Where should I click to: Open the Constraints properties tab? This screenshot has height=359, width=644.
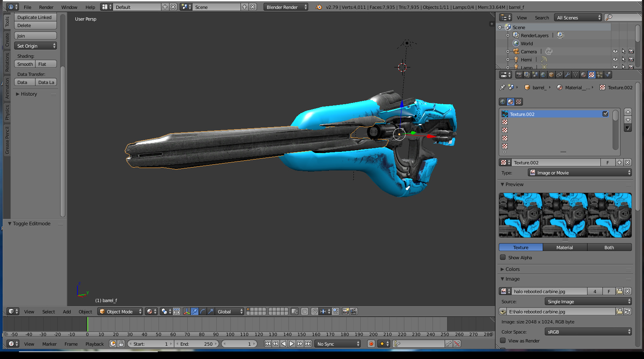(x=559, y=75)
